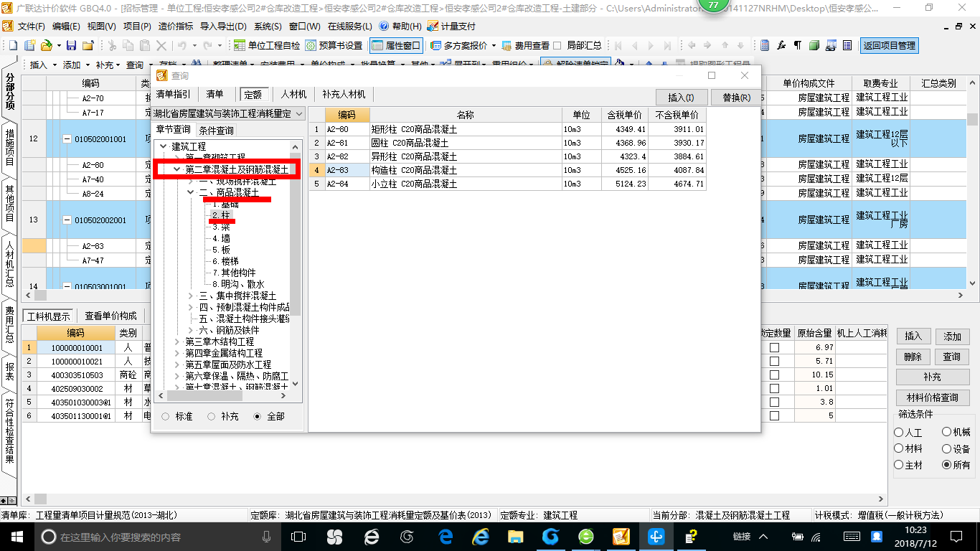Click the Cut scissors icon
Screen dimensions: 980x551
click(x=112, y=45)
